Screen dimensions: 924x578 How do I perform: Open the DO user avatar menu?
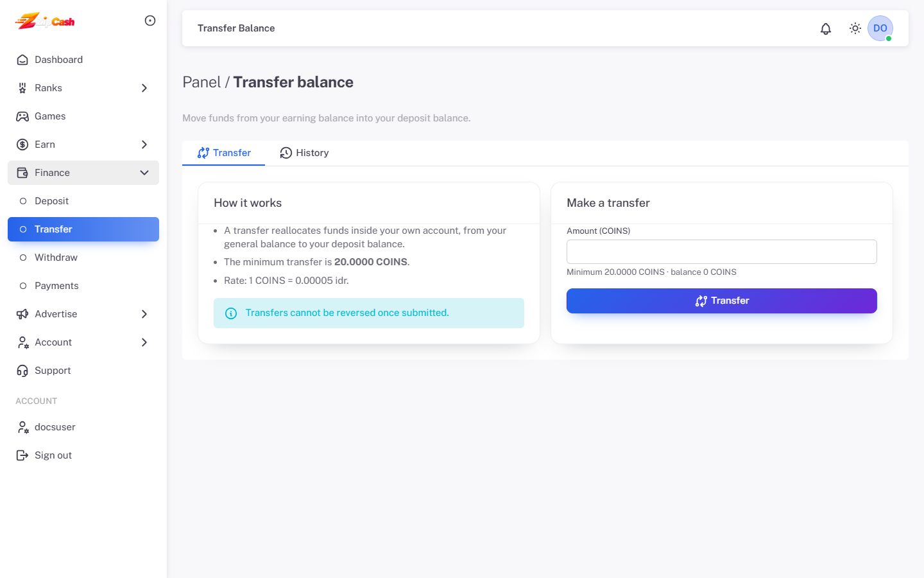(x=880, y=28)
